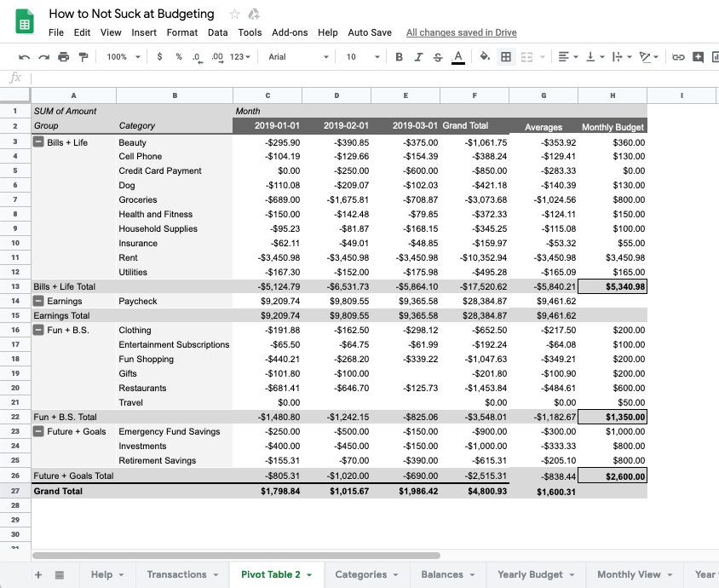Collapse the Future + Goals group

39,431
